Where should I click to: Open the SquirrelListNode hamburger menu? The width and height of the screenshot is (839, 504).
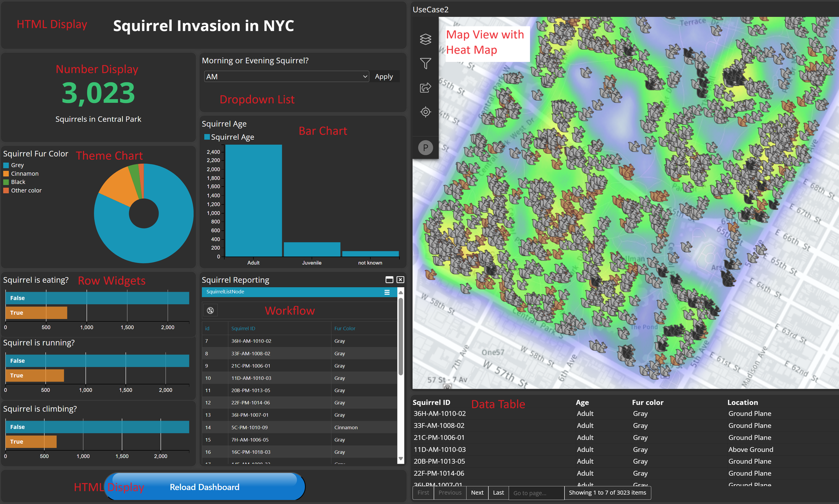pos(387,292)
